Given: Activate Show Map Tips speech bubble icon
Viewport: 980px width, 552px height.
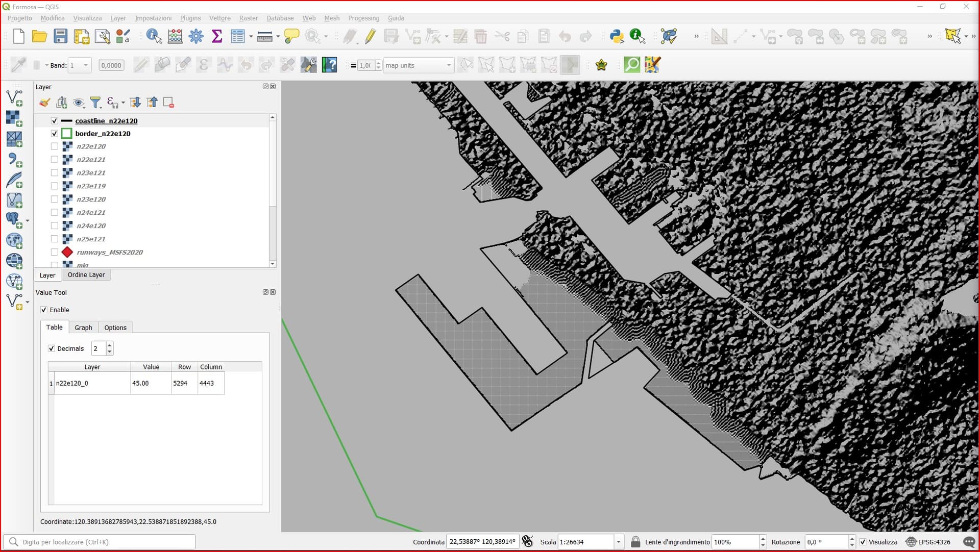Looking at the screenshot, I should pyautogui.click(x=291, y=36).
